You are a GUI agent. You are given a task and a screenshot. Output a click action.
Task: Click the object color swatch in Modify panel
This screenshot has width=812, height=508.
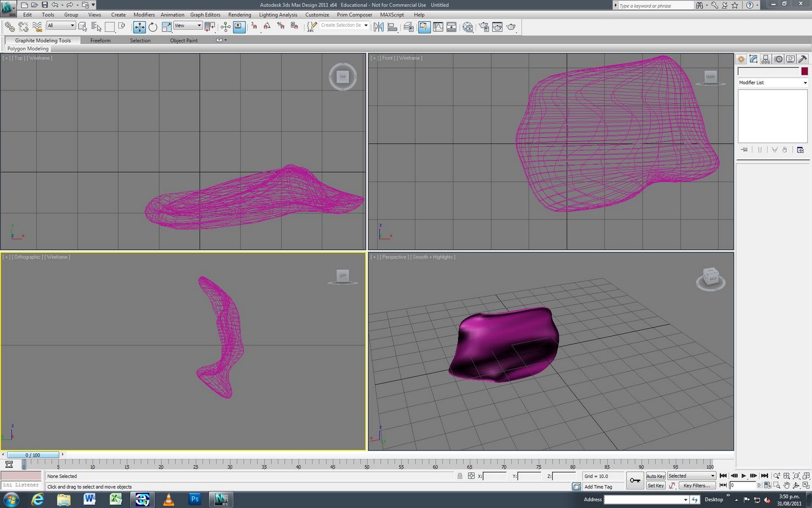pos(804,71)
